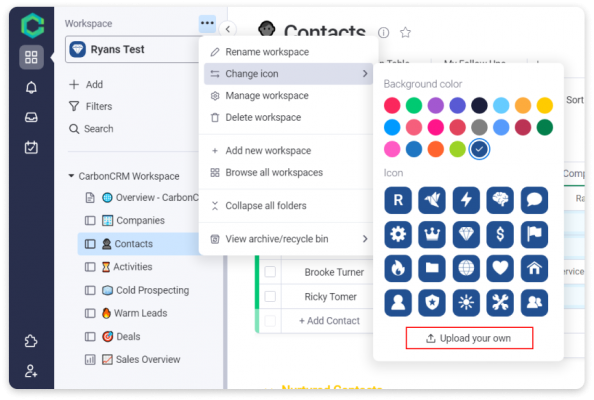The image size is (594, 400).
Task: Expand Change icon submenu arrow
Action: coord(365,73)
